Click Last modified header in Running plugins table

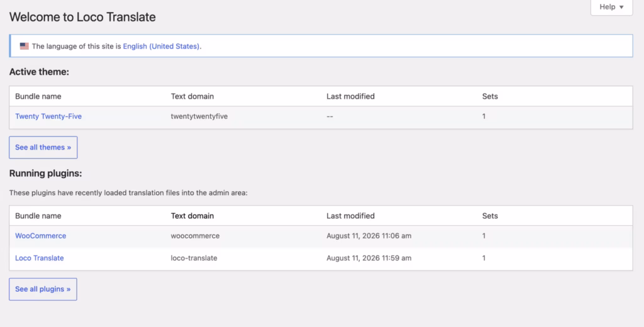350,216
